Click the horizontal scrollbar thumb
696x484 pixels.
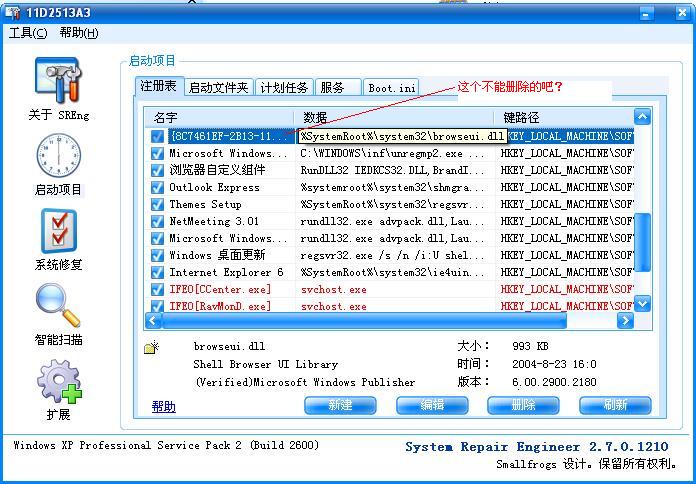click(x=364, y=321)
